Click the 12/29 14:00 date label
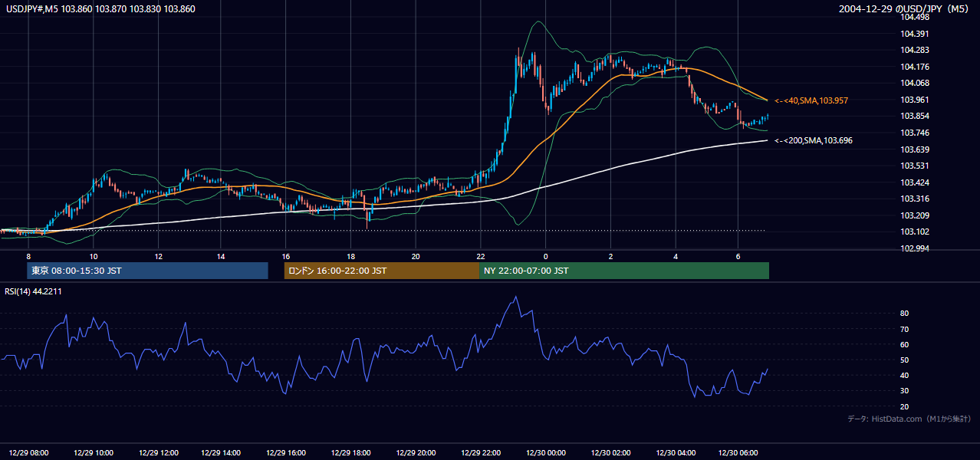This screenshot has width=980, height=460. coord(222,453)
